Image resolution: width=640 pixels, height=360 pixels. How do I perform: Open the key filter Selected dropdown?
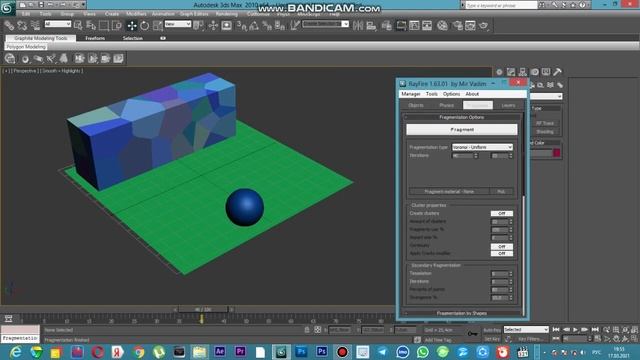pyautogui.click(x=526, y=329)
